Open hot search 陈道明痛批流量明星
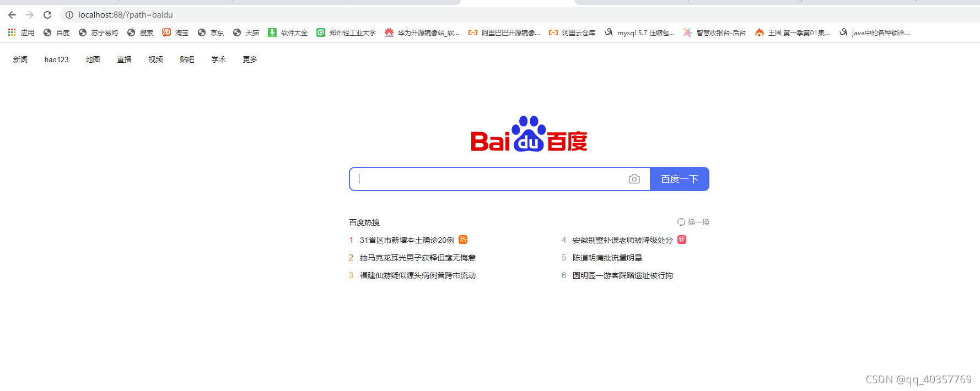The width and height of the screenshot is (980, 391). coord(607,258)
